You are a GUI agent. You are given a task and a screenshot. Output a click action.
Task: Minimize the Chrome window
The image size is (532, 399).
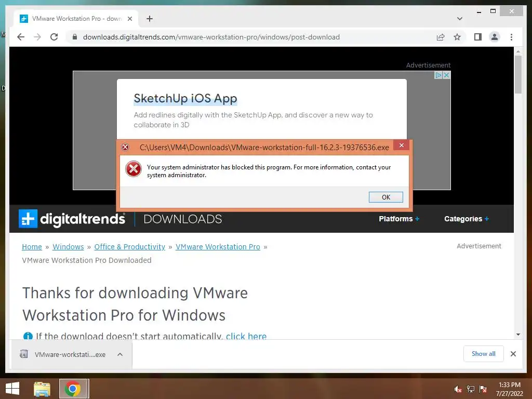[478, 11]
